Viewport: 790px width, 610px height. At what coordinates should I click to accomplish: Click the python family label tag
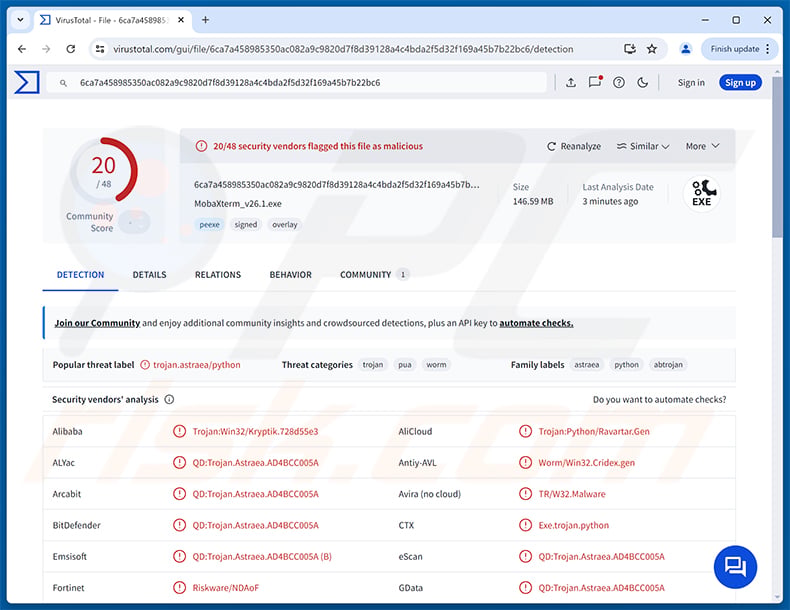point(626,365)
